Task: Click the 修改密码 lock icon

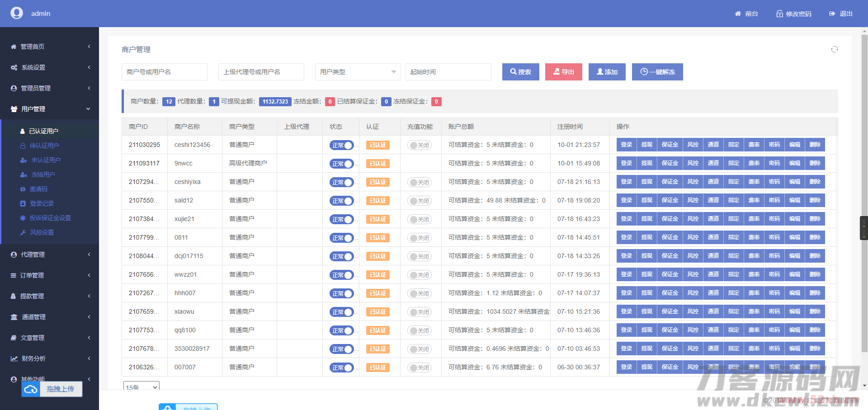Action: 779,14
